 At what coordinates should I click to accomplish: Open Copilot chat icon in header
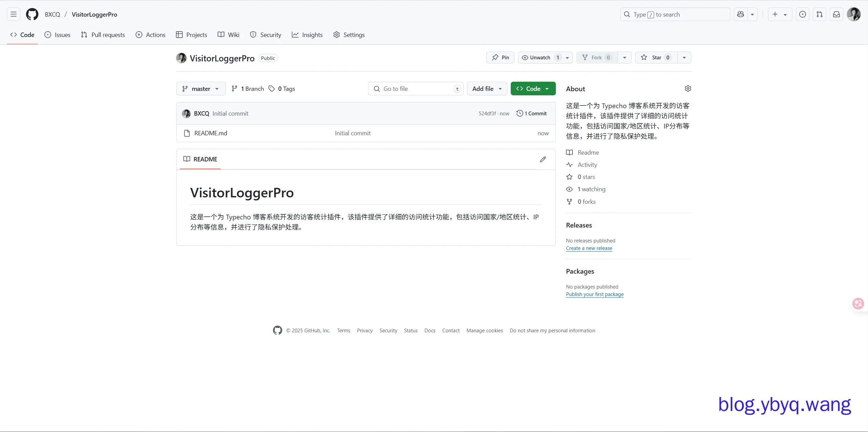[741, 14]
